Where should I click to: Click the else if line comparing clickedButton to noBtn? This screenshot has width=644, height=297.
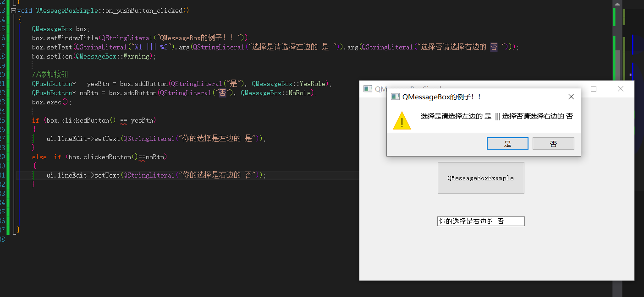(99, 157)
